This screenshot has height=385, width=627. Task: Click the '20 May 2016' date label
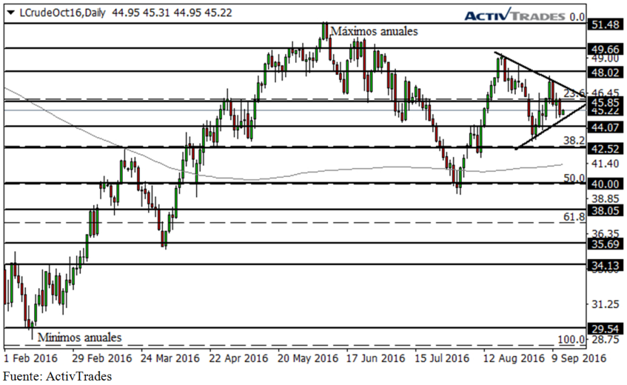point(308,358)
